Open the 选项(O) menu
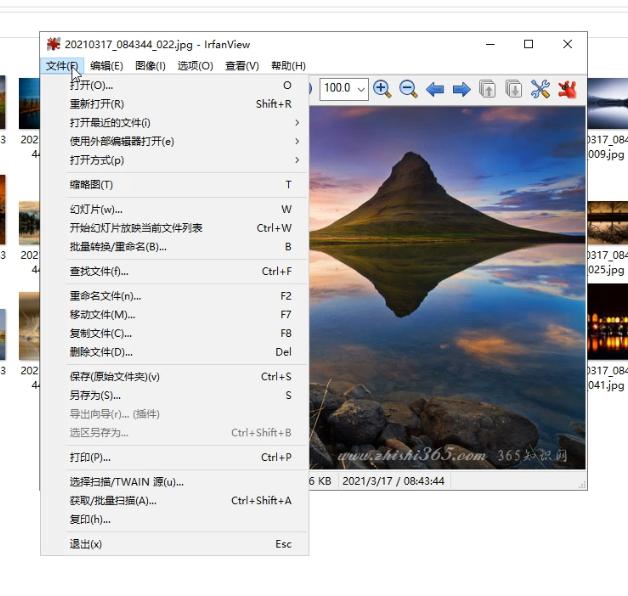 pyautogui.click(x=195, y=66)
